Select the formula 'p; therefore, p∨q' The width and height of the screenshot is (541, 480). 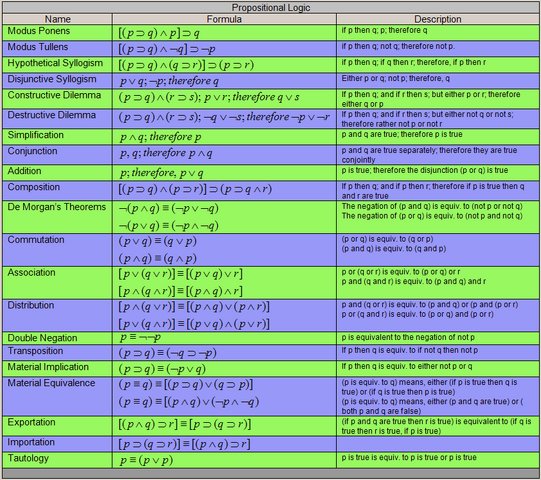[161, 173]
